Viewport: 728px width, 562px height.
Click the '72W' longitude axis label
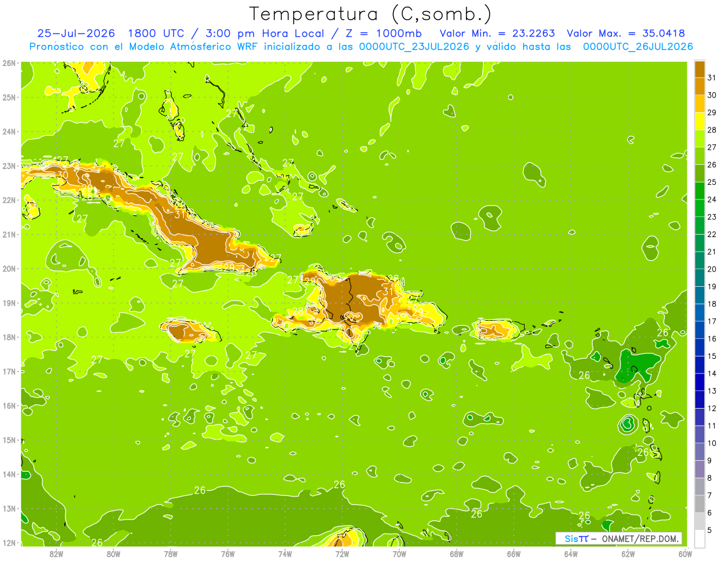pyautogui.click(x=342, y=554)
